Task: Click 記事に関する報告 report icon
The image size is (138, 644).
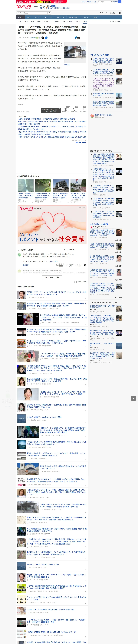Action: (x=23, y=112)
